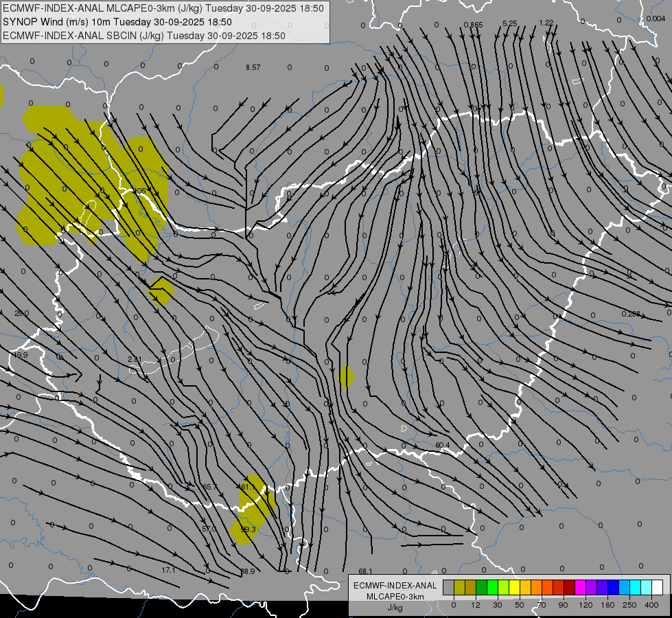Click legend tick value 30

click(x=498, y=605)
